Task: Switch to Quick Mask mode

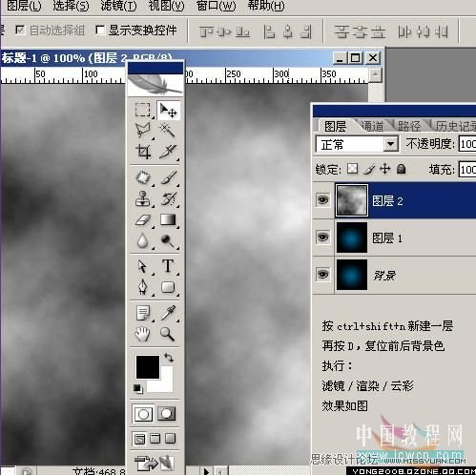Action: pos(167,414)
